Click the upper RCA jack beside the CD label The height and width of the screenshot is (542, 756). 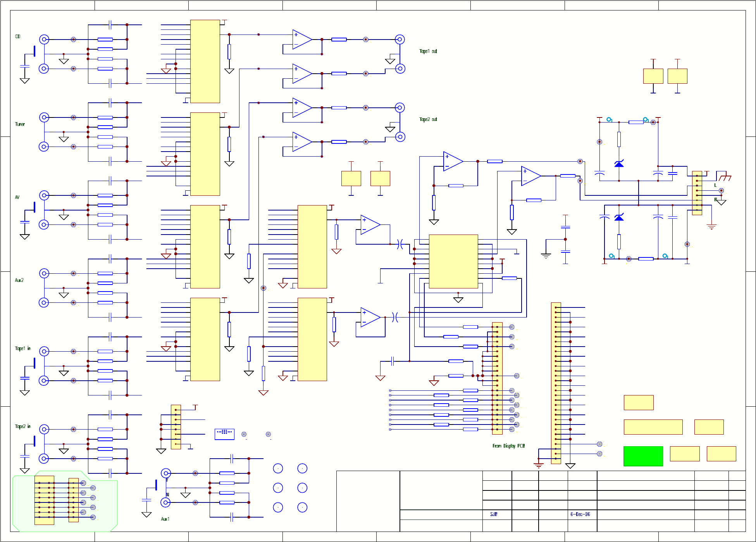pos(44,40)
